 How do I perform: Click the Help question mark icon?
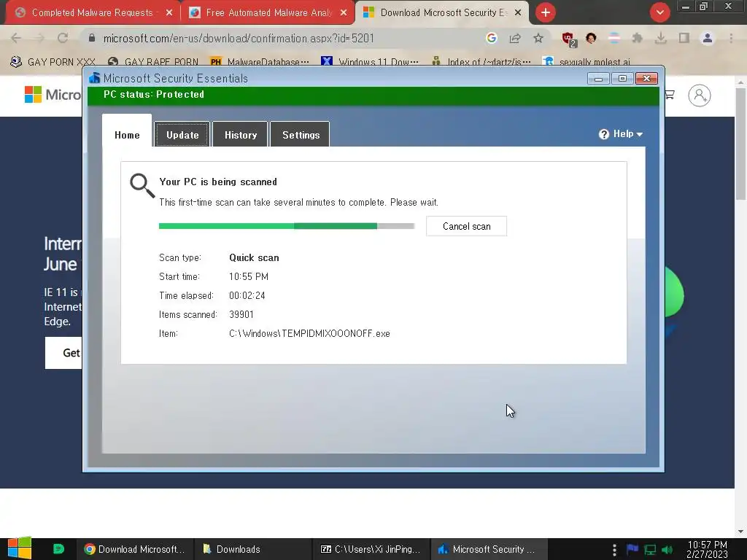tap(603, 134)
